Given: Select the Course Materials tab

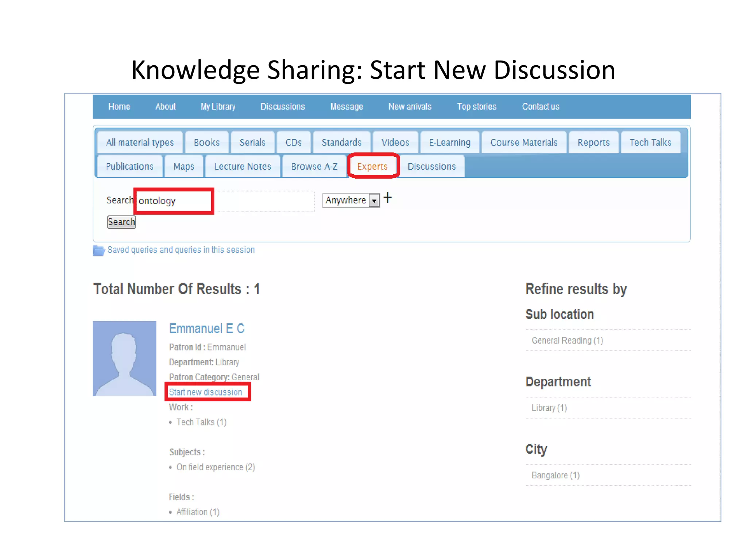Looking at the screenshot, I should point(524,142).
